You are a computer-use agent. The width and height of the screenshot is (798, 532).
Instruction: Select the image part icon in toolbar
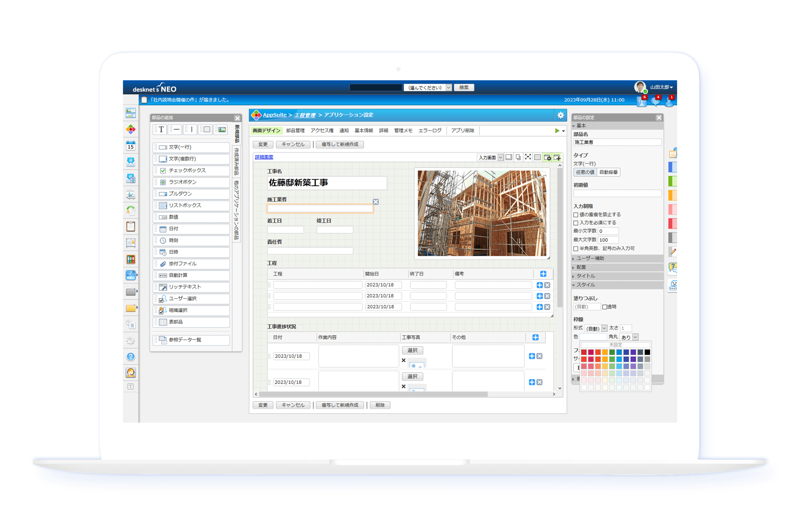(x=222, y=130)
